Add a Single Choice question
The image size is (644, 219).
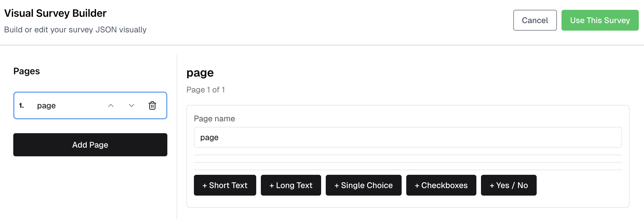[x=363, y=185]
